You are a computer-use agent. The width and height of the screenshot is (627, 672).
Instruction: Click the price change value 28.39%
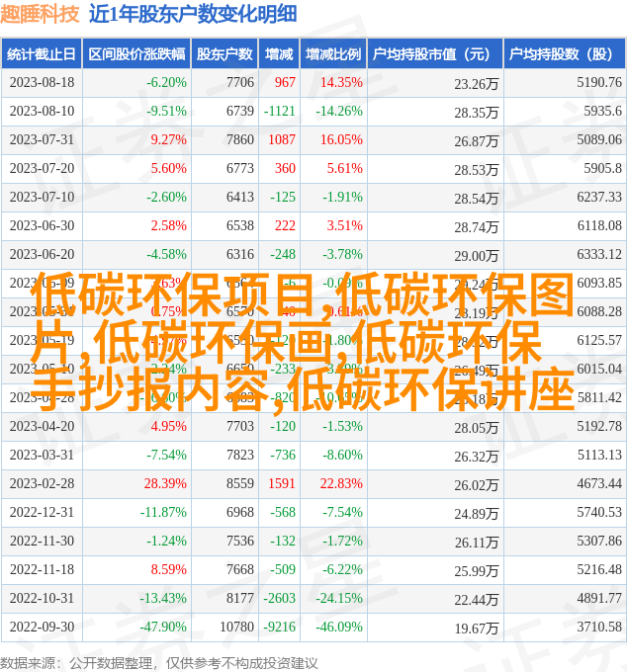pyautogui.click(x=165, y=484)
